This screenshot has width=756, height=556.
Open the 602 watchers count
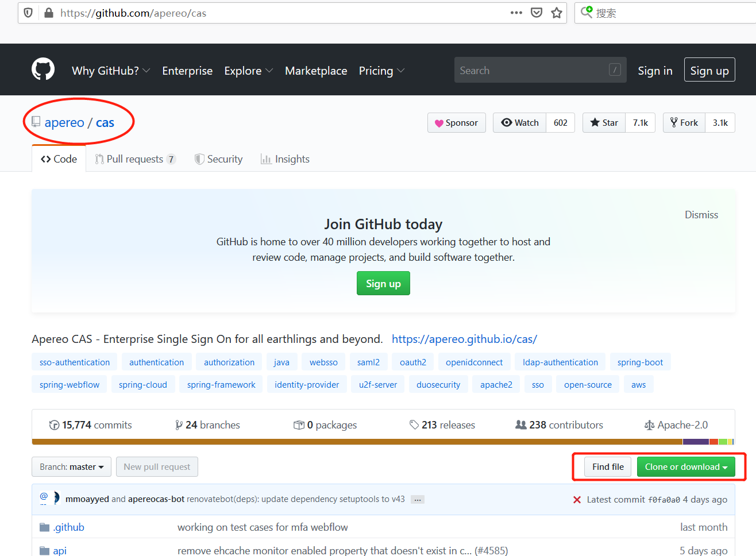pos(560,123)
